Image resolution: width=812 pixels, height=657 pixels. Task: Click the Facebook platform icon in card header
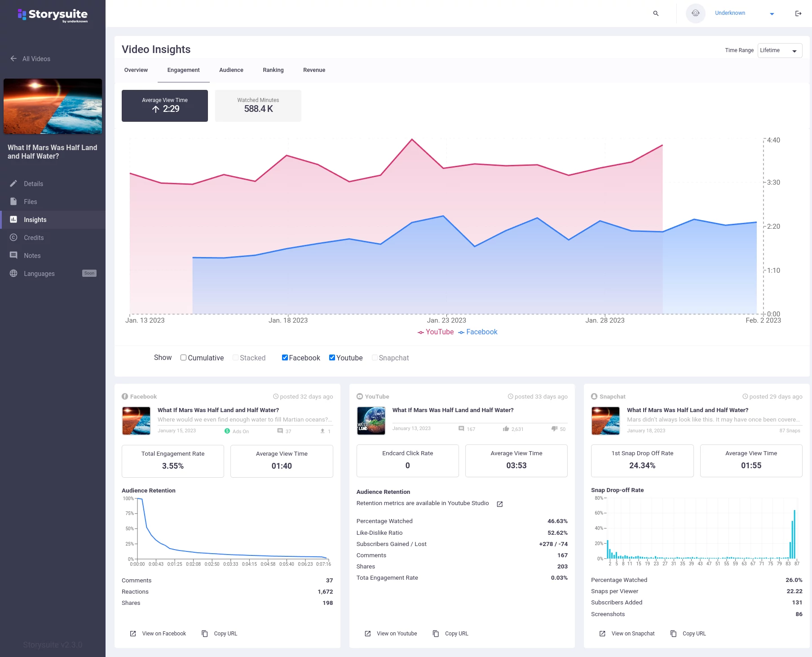[125, 396]
